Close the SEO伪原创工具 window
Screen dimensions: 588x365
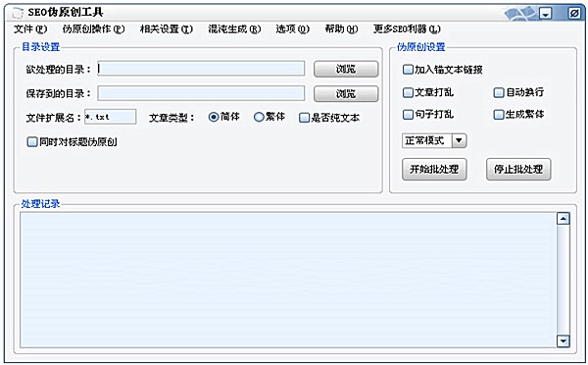click(x=574, y=14)
